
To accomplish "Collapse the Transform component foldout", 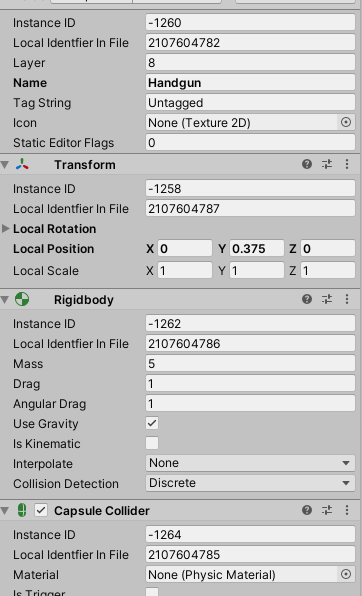I will [5, 165].
